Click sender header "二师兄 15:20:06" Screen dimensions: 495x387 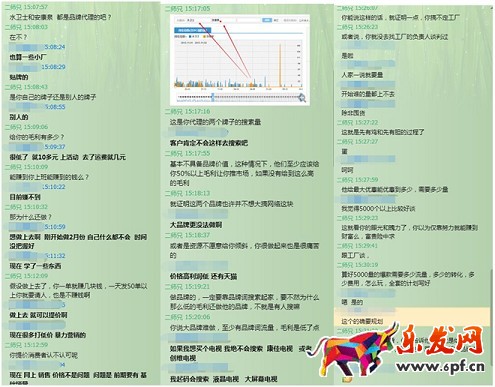coord(187,317)
